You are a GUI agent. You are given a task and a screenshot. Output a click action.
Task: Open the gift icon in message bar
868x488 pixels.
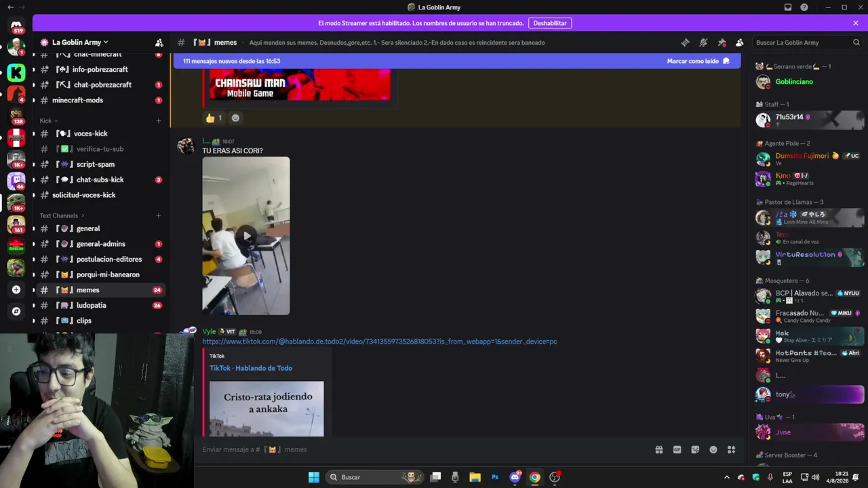click(x=658, y=449)
